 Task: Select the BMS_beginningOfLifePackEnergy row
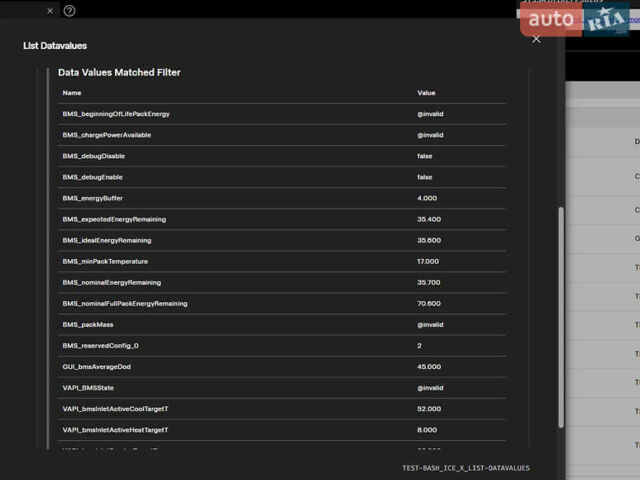pos(116,114)
